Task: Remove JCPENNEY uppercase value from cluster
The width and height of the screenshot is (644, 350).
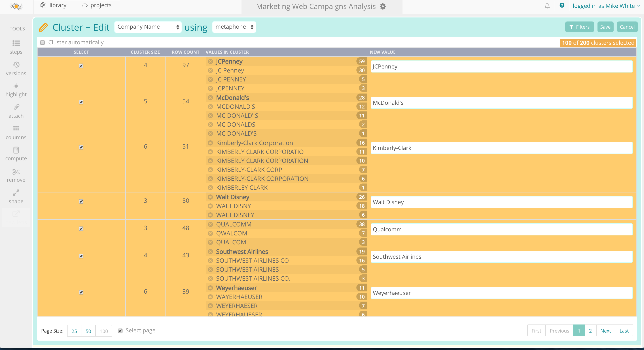Action: [210, 88]
